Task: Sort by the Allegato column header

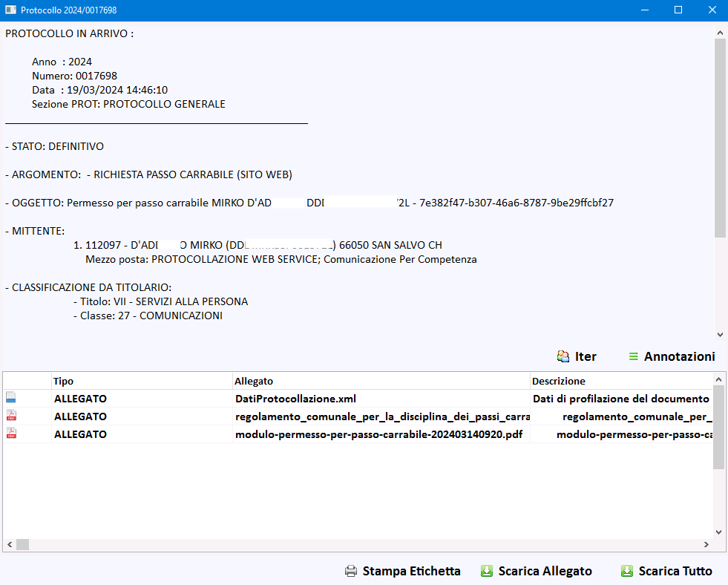Action: pyautogui.click(x=380, y=381)
